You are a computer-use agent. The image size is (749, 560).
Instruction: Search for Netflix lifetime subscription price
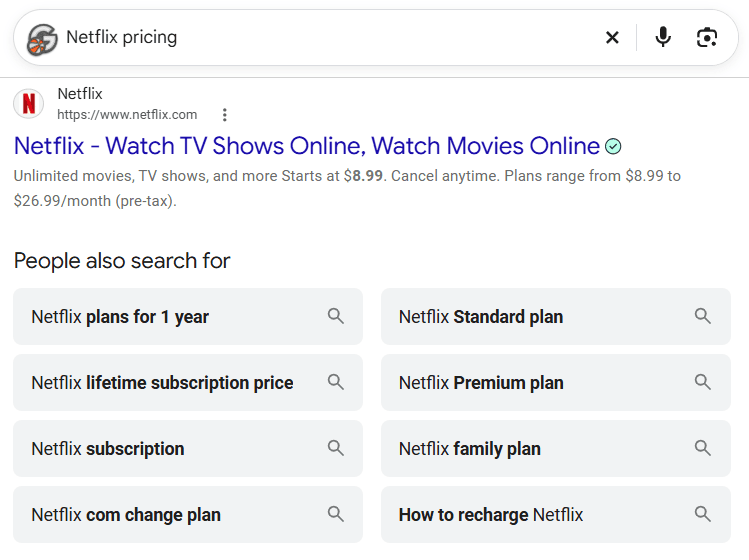pyautogui.click(x=188, y=382)
